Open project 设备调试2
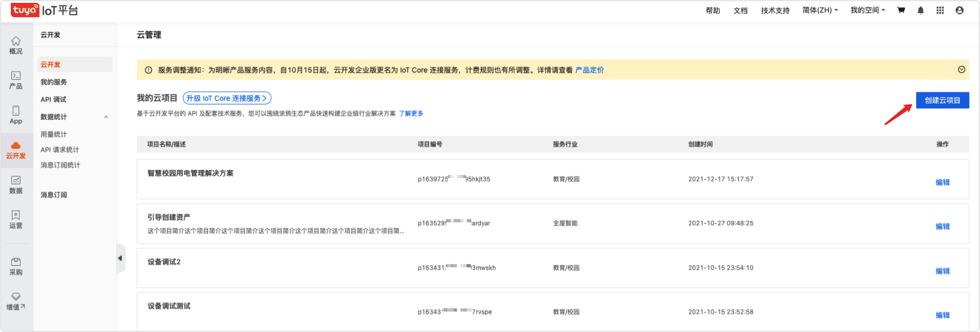Screen dimensions: 980x332 coord(164,262)
